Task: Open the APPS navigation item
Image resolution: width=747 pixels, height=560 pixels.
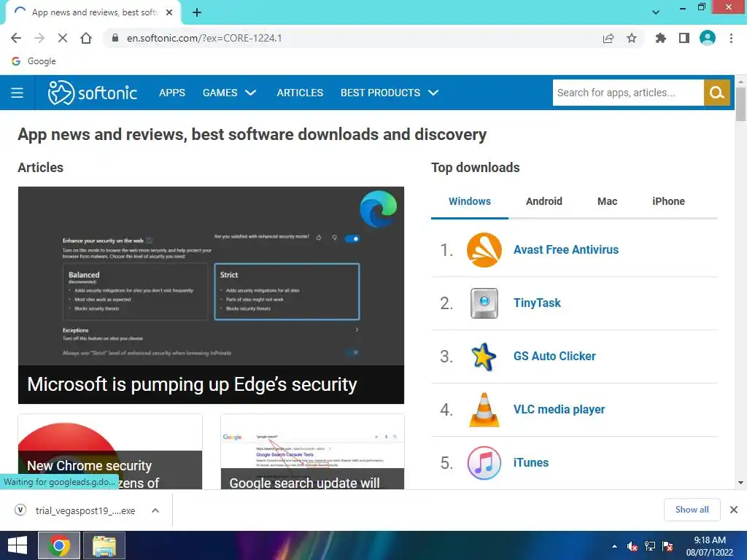Action: (172, 93)
